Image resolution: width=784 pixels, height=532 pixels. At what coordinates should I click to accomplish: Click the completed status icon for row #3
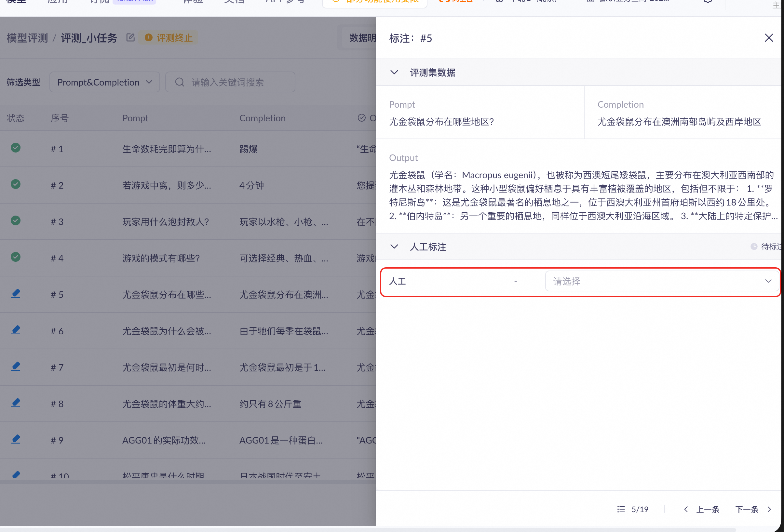tap(16, 220)
